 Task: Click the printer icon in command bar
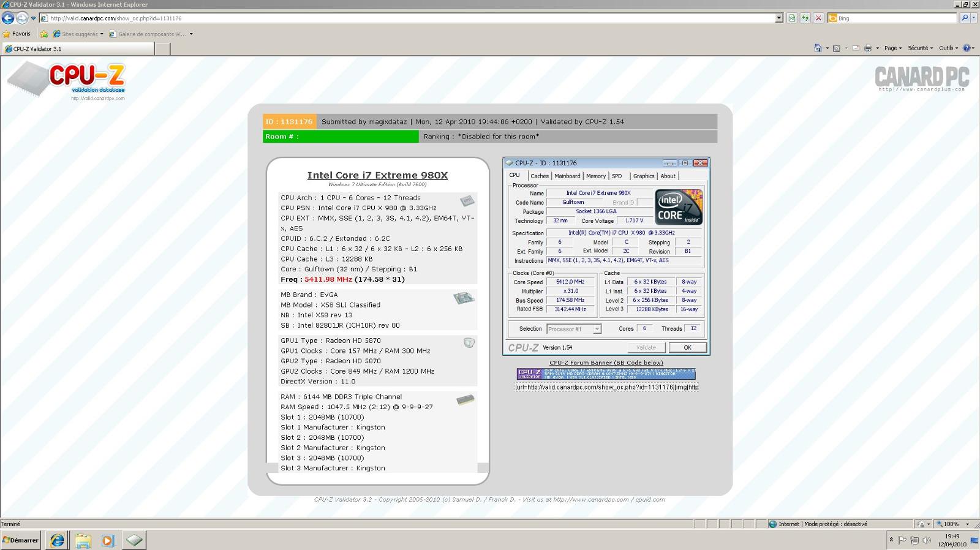[x=868, y=48]
